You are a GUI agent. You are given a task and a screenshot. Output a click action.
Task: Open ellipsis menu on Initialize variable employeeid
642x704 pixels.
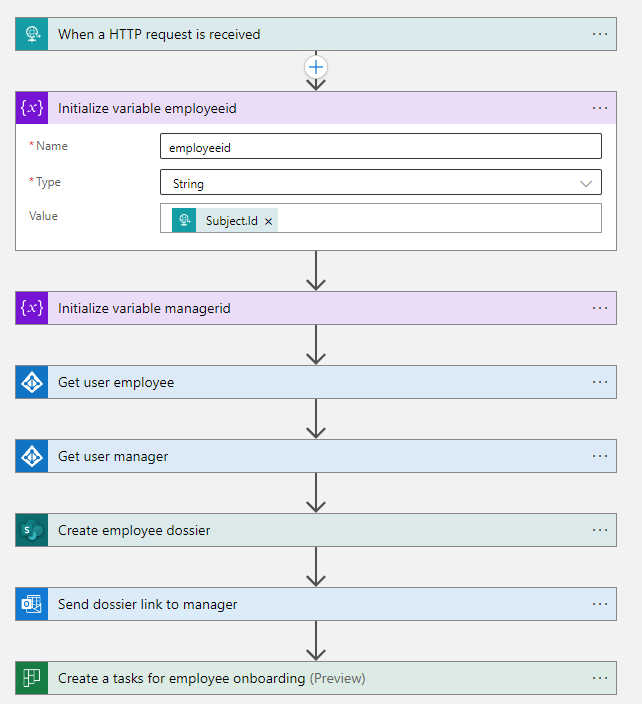click(600, 108)
